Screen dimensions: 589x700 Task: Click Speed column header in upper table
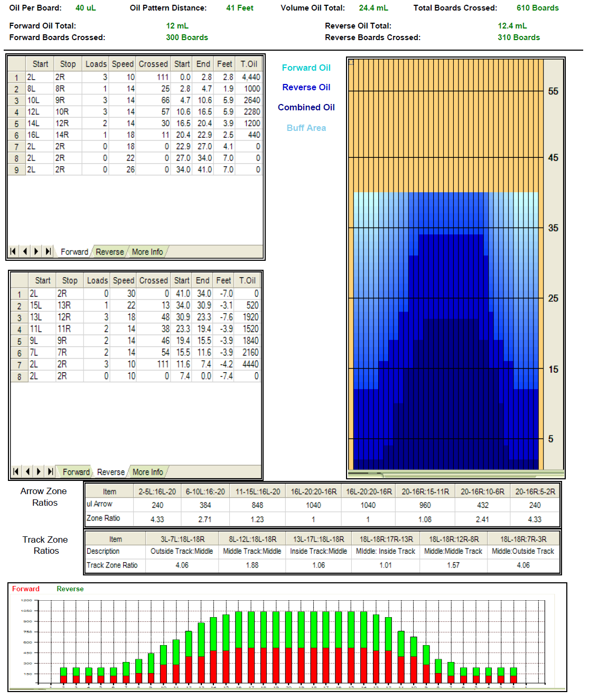pyautogui.click(x=123, y=64)
